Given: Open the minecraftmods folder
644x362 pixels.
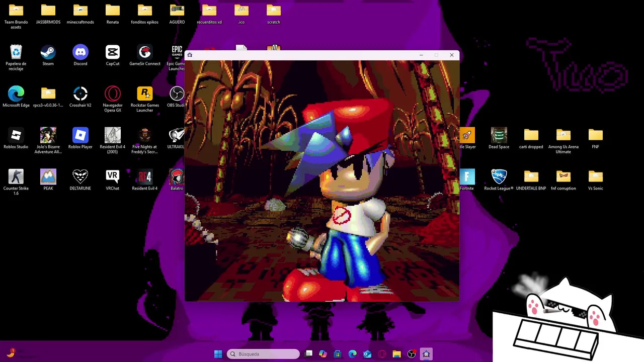Looking at the screenshot, I should pos(80,14).
